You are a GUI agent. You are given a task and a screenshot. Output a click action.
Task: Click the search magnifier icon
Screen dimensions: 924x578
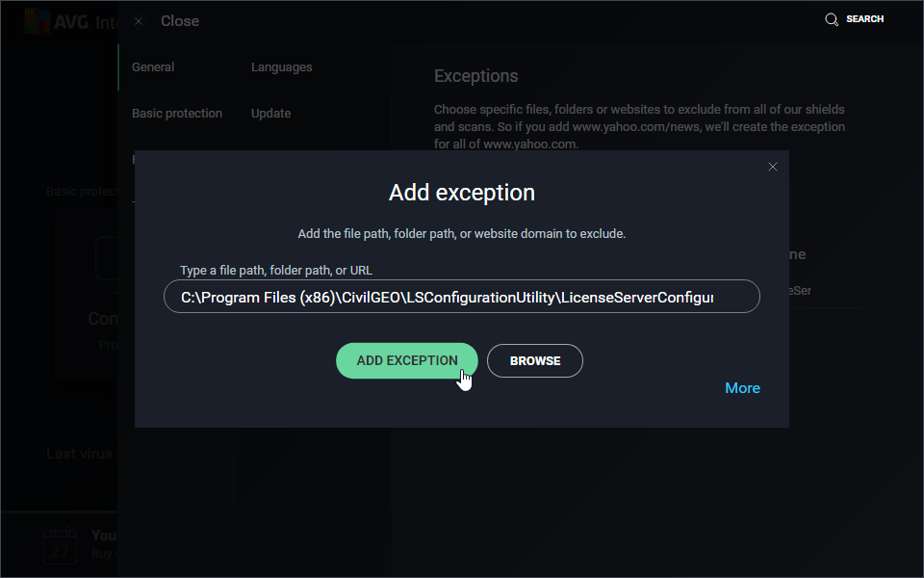pyautogui.click(x=832, y=19)
